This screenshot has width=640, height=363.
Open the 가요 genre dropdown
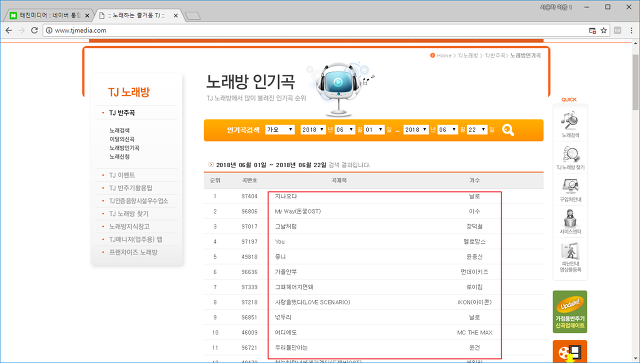(280, 129)
